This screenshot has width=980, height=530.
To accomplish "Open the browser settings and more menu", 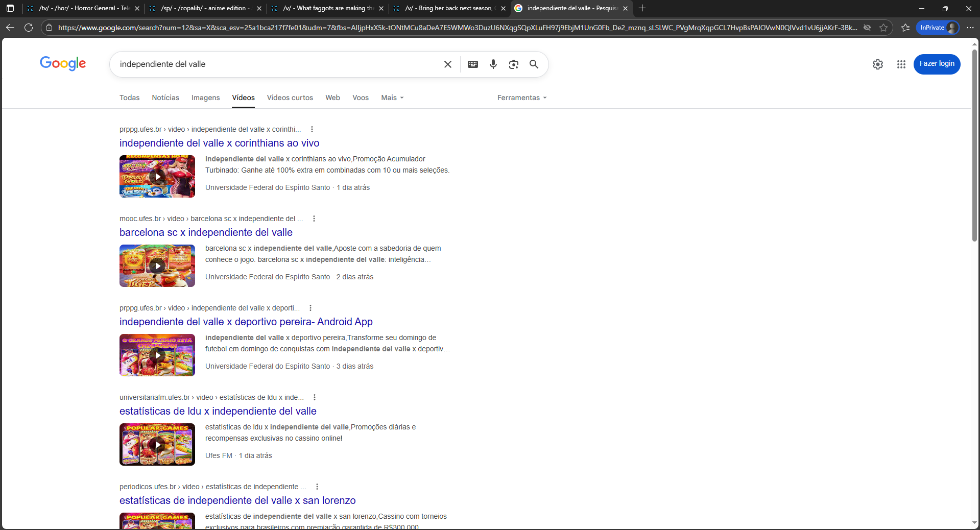I will coord(970,28).
